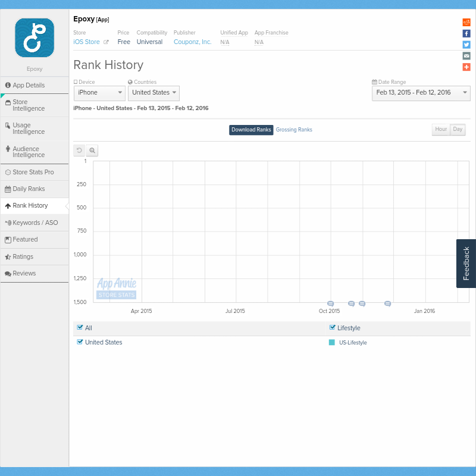Open the United States countries dropdown
The image size is (476, 476).
154,93
